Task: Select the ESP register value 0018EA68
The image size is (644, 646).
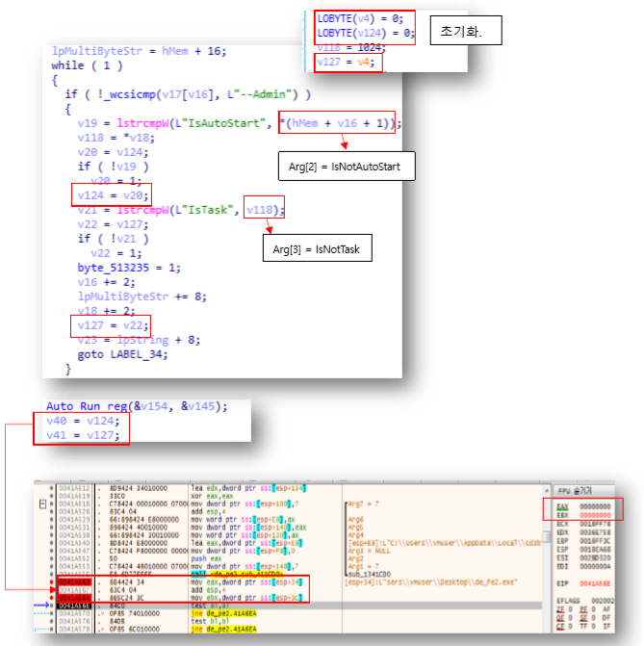Action: 595,550
